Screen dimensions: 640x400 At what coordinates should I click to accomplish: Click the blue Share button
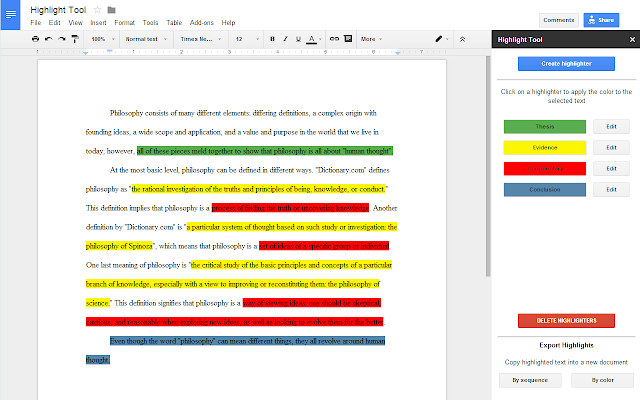[601, 20]
